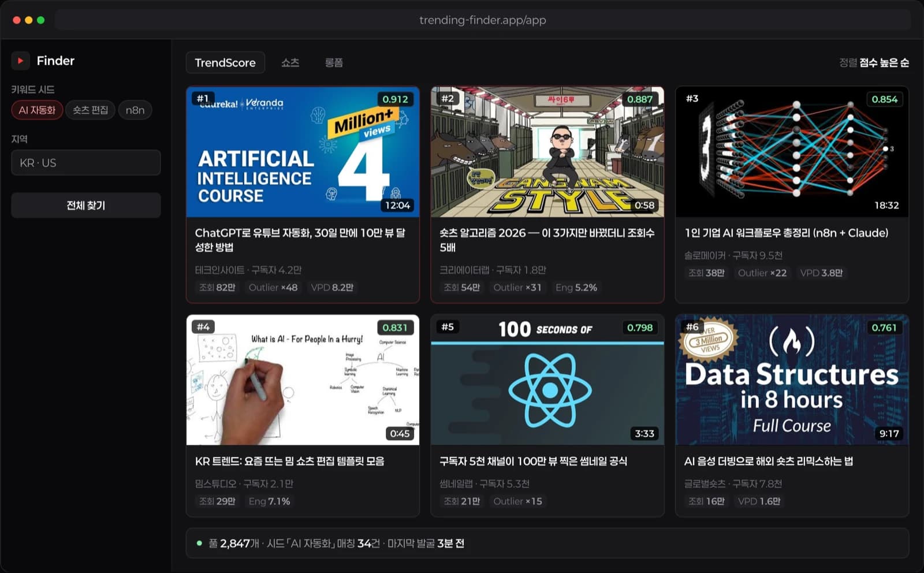Click channel 글로벌숏츠 · 구독자 7.8천

click(733, 483)
